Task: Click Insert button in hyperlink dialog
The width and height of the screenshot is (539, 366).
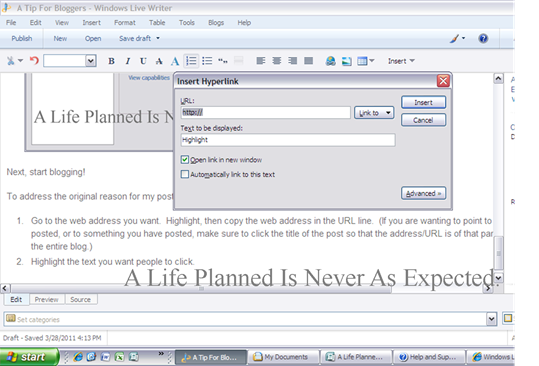Action: point(424,102)
